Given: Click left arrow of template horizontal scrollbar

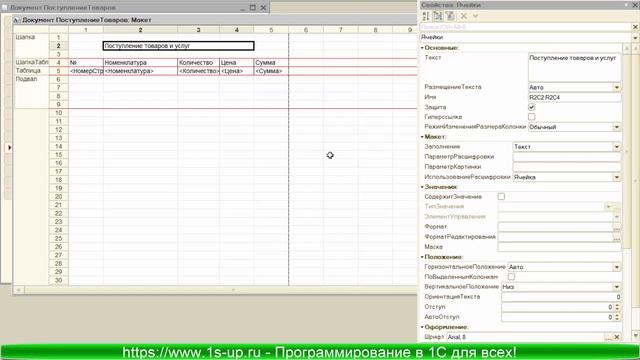Looking at the screenshot, I should click(19, 290).
